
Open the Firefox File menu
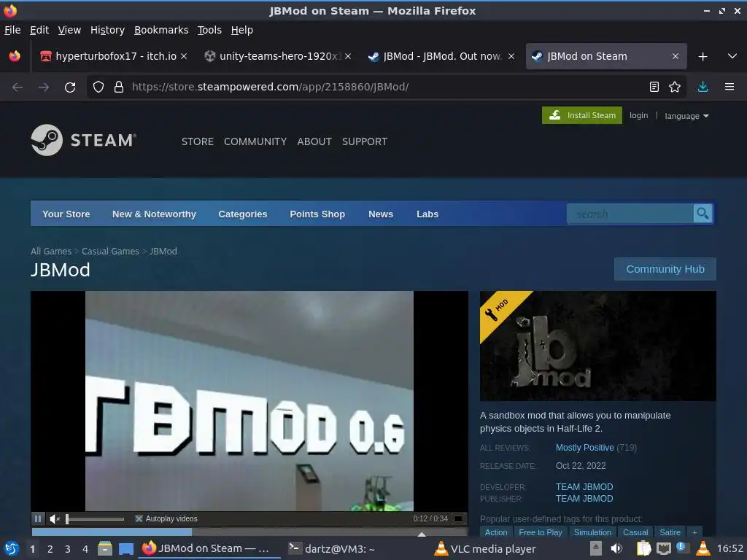tap(12, 30)
